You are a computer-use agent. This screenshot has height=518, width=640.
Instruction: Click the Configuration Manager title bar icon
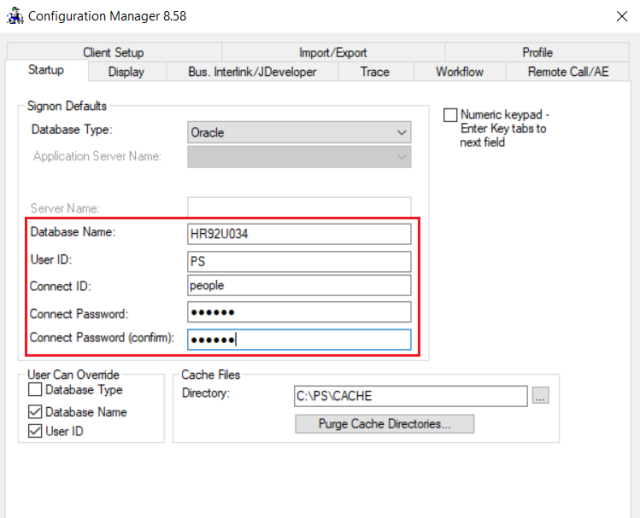[13, 16]
